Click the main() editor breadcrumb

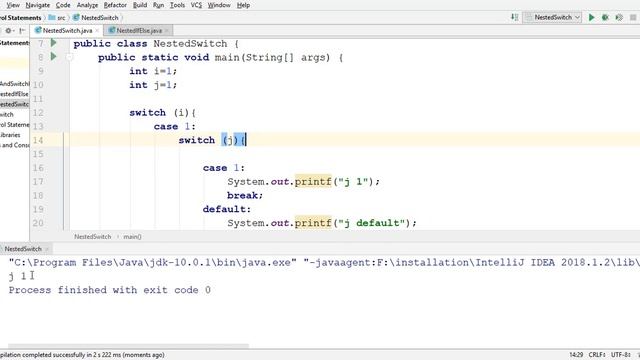click(x=132, y=237)
